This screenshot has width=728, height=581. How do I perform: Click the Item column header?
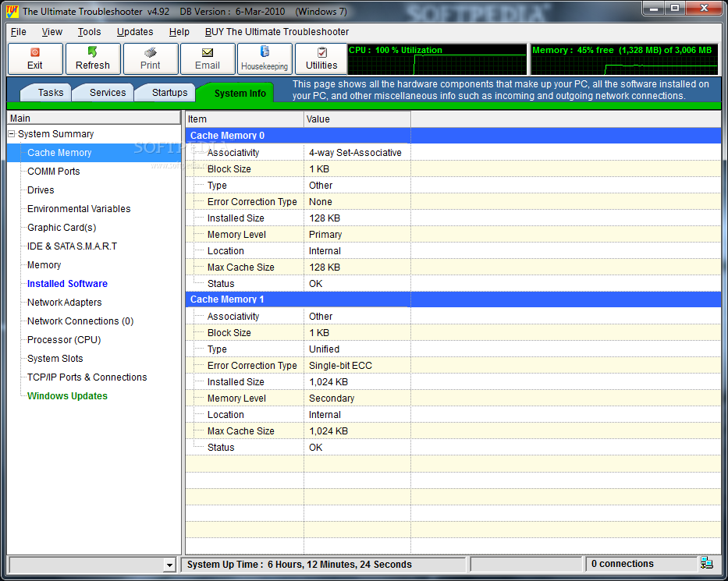pyautogui.click(x=245, y=119)
